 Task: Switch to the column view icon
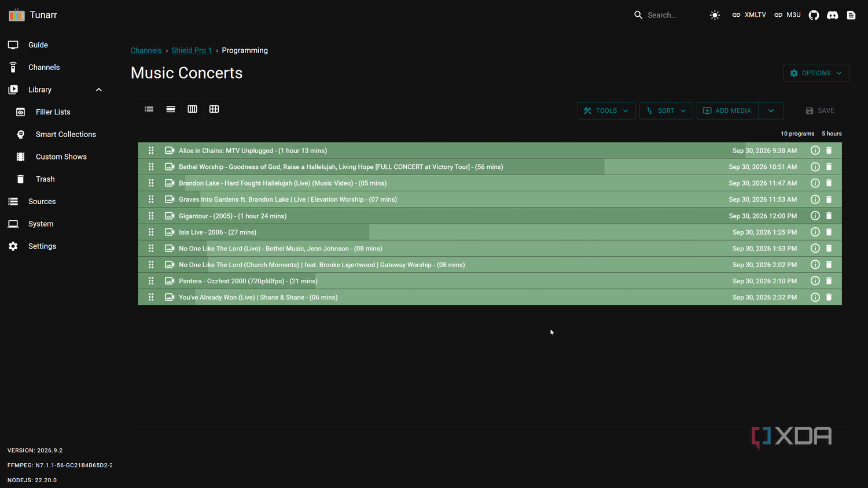[x=192, y=109]
